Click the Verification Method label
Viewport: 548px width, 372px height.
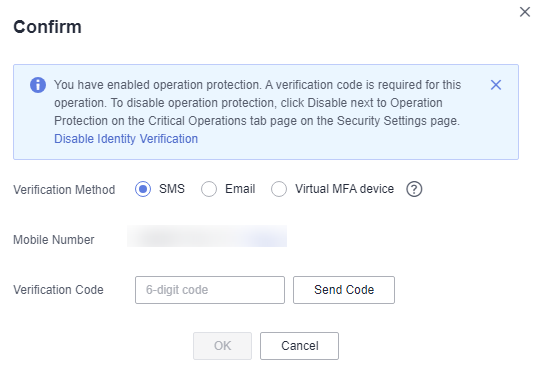64,190
